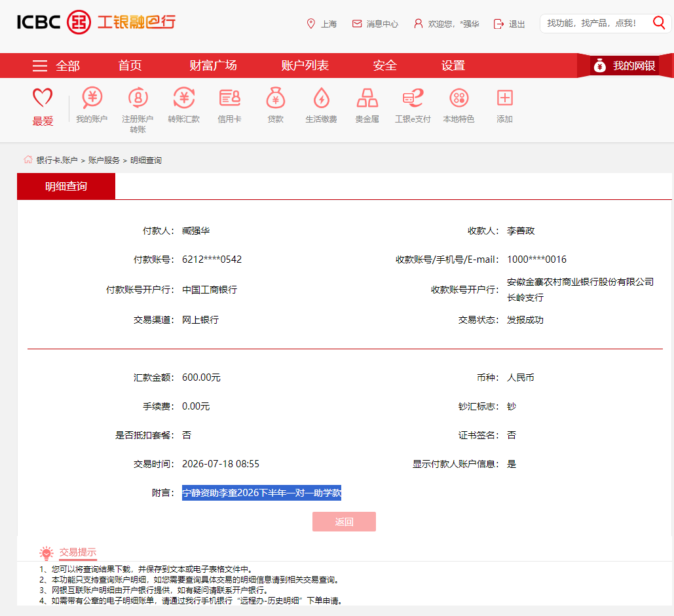This screenshot has height=616, width=674.
Task: Click the 我的网银 money bag icon
Action: point(599,66)
